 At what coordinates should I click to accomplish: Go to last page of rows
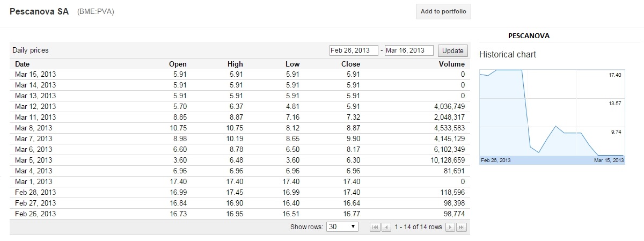[462, 227]
